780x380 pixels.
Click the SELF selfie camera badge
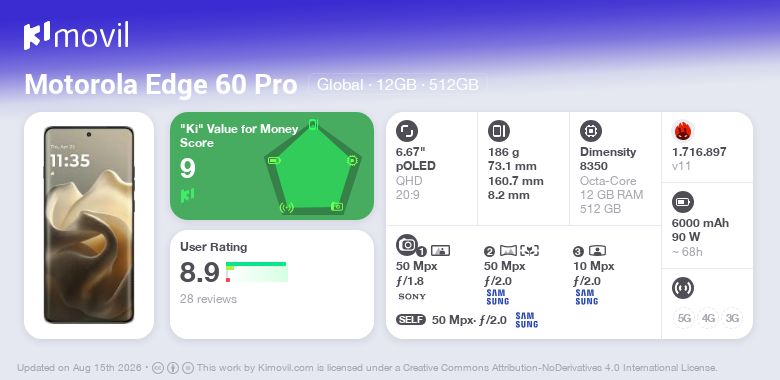tap(411, 320)
